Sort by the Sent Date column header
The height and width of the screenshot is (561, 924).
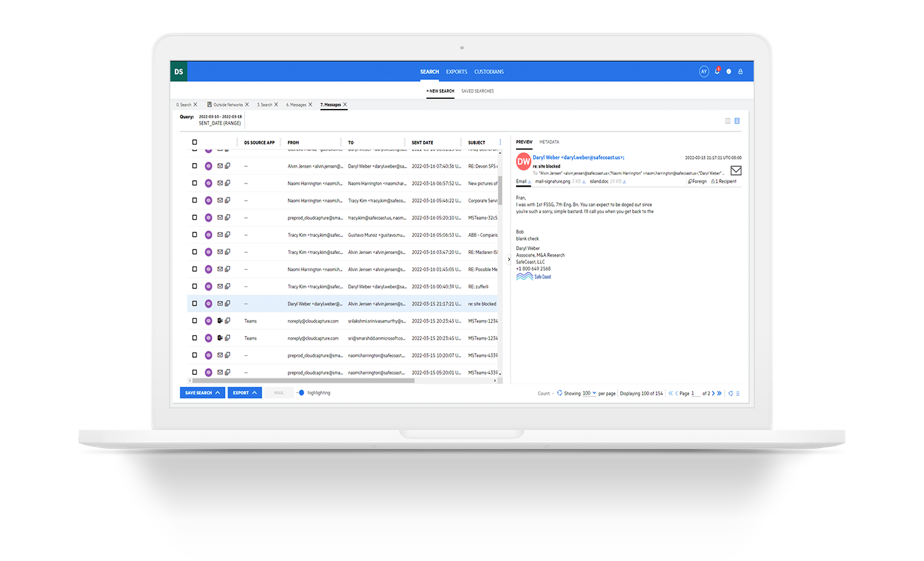(422, 142)
